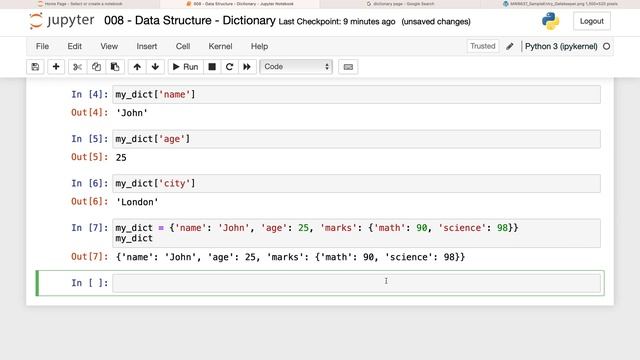The image size is (640, 360).
Task: Open the Insert menu
Action: coord(147,47)
